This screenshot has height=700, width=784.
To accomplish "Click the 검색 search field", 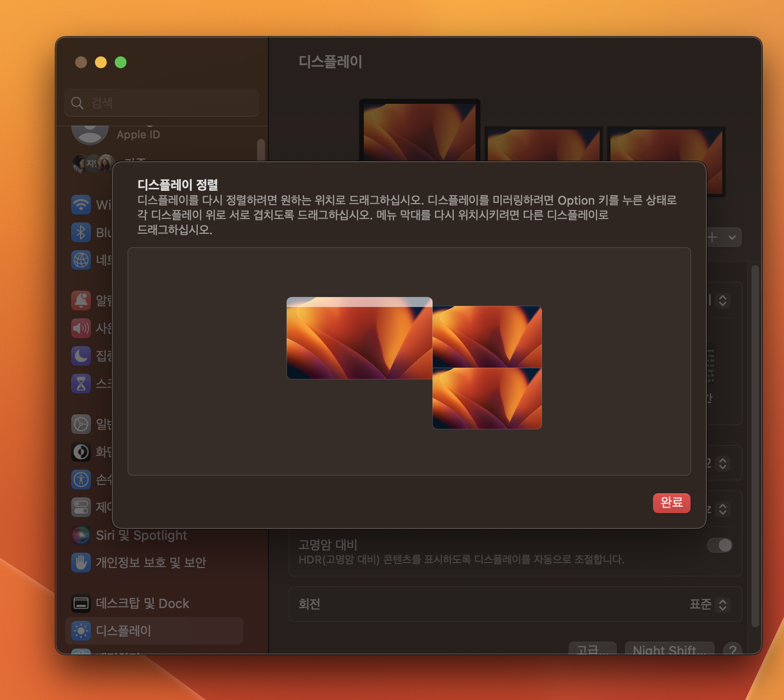I will 162,103.
